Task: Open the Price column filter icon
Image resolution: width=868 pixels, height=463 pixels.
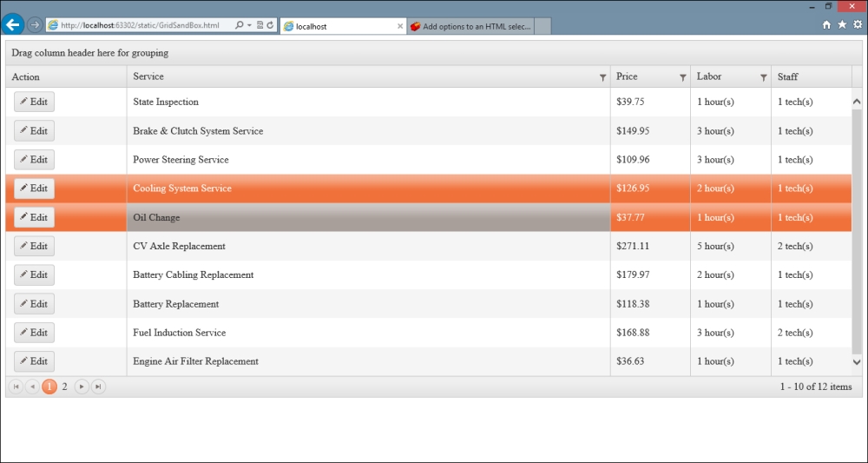Action: pos(683,77)
